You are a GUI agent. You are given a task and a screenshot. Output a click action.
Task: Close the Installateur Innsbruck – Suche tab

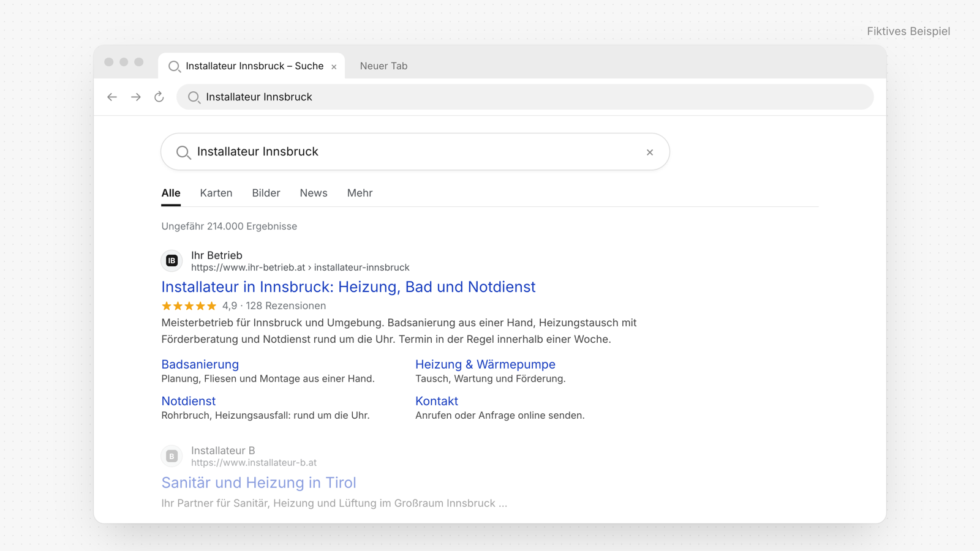pos(334,67)
